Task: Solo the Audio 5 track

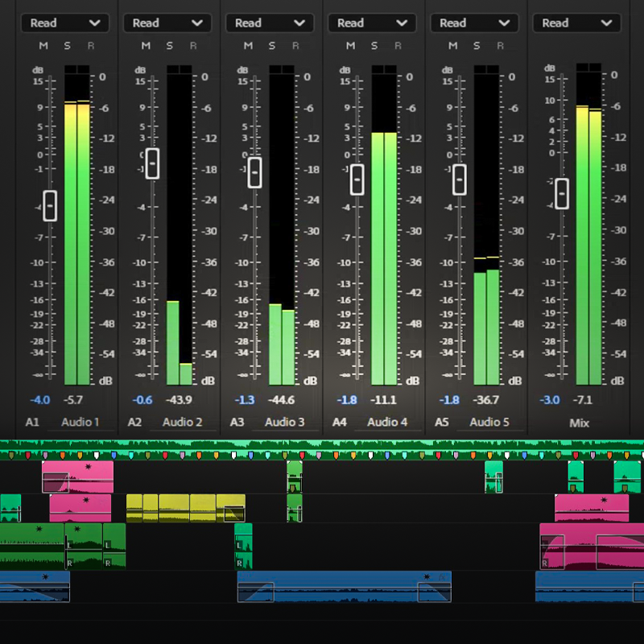Action: click(475, 46)
